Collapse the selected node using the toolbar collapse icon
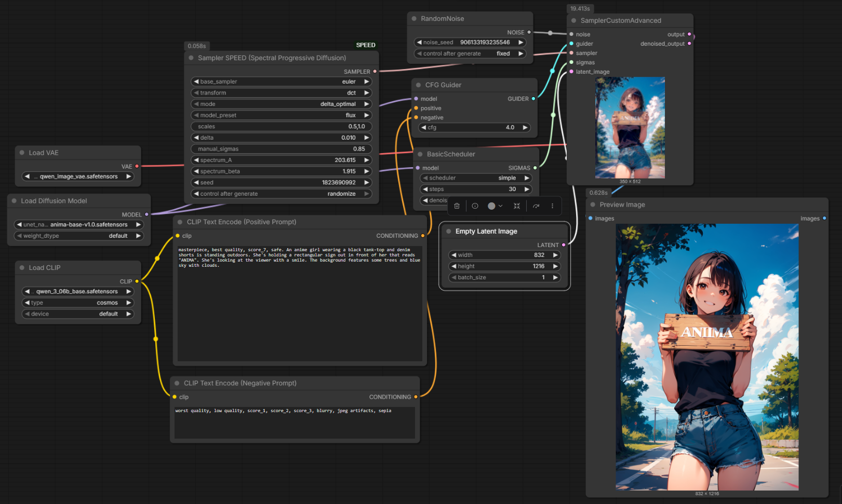The image size is (842, 504). 517,206
